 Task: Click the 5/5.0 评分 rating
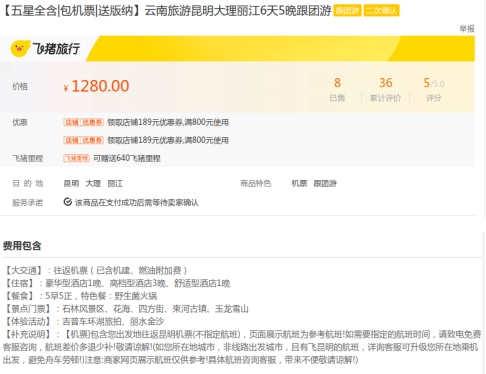(x=433, y=89)
